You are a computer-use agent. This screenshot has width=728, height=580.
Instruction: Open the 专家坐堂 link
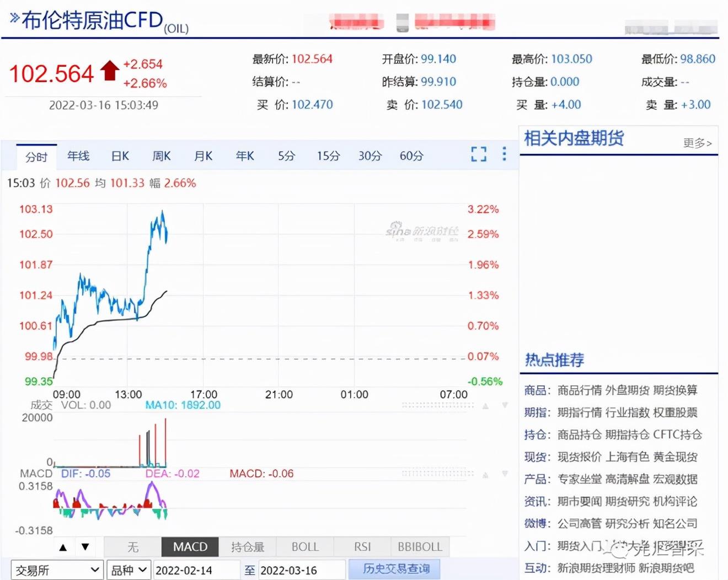click(x=580, y=479)
